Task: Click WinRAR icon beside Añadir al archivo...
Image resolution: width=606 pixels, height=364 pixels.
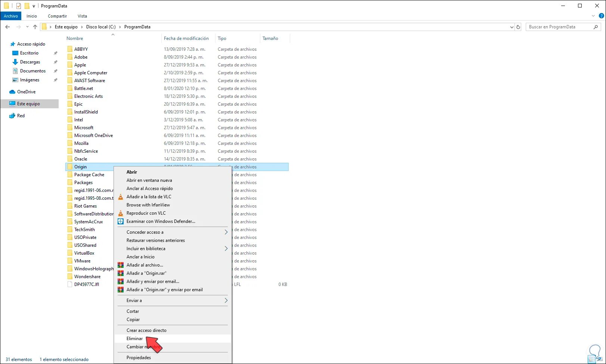Action: coord(121,265)
